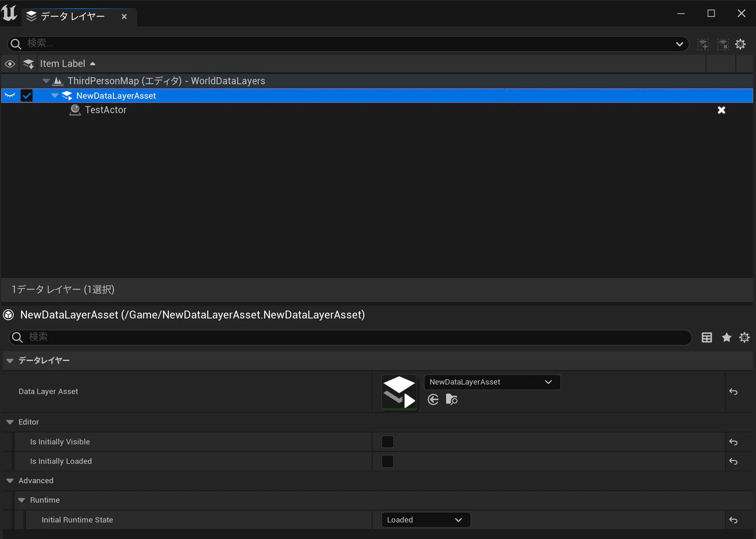Toggle the details property matrix view icon

click(x=707, y=337)
